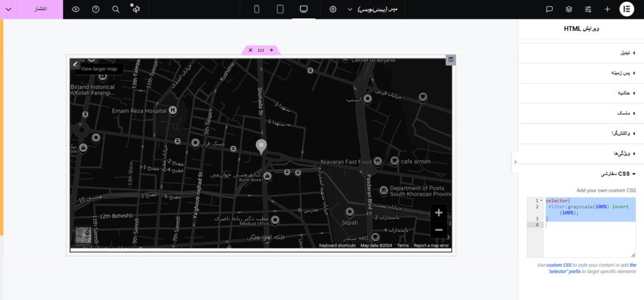Open the notes comment icon
The width and height of the screenshot is (644, 300).
(x=549, y=9)
